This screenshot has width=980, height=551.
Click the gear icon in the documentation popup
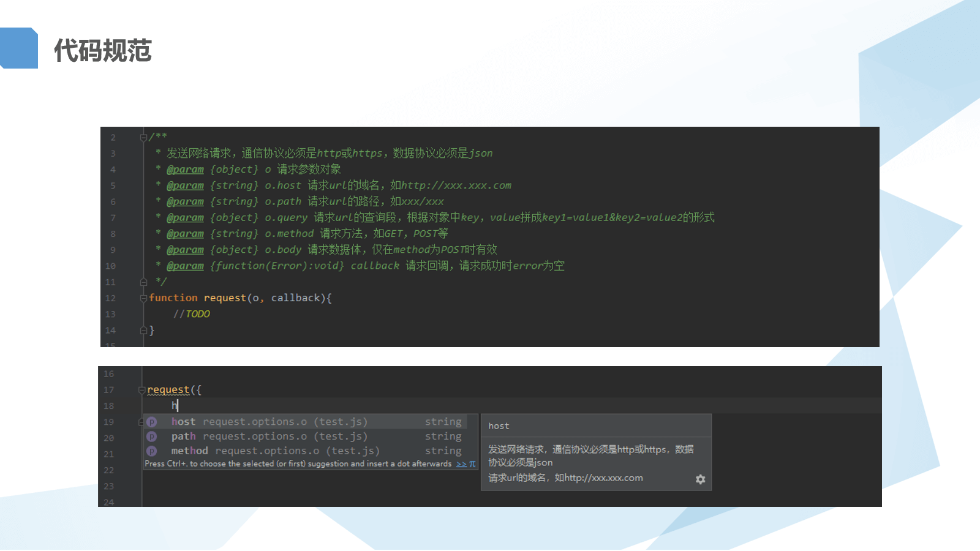700,479
